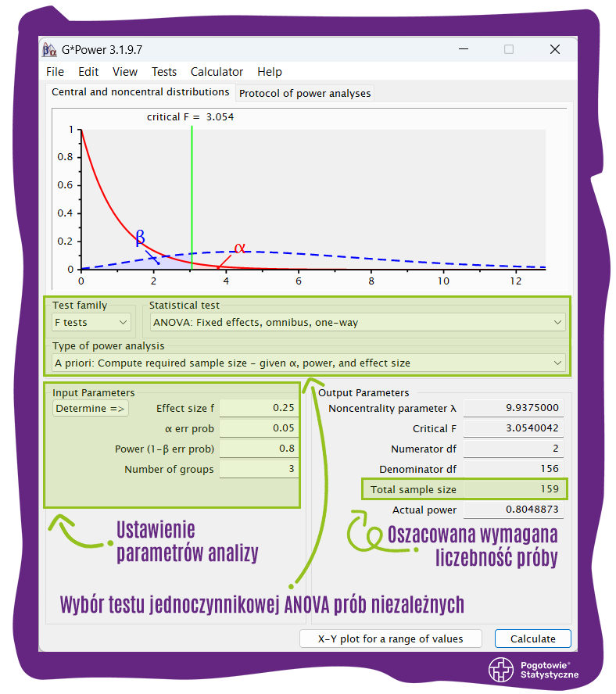
Task: Click the Pogotowie Statystyczne logo
Action: (534, 669)
